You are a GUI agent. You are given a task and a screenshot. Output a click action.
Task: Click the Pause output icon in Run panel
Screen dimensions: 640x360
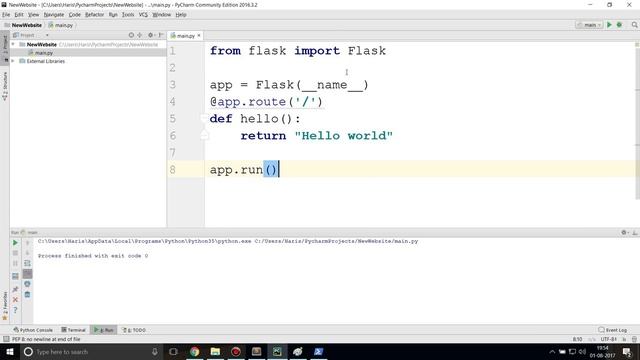click(15, 264)
